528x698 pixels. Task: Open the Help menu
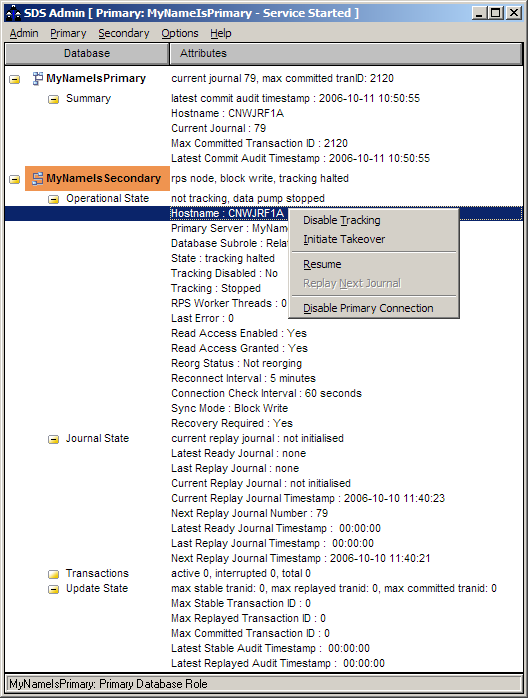(x=221, y=33)
